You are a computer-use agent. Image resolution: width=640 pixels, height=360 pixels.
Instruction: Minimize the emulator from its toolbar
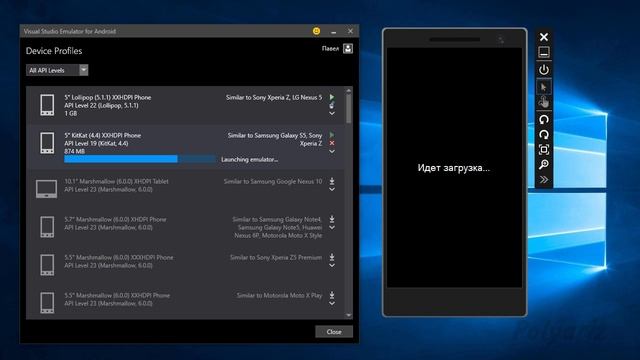pyautogui.click(x=544, y=52)
